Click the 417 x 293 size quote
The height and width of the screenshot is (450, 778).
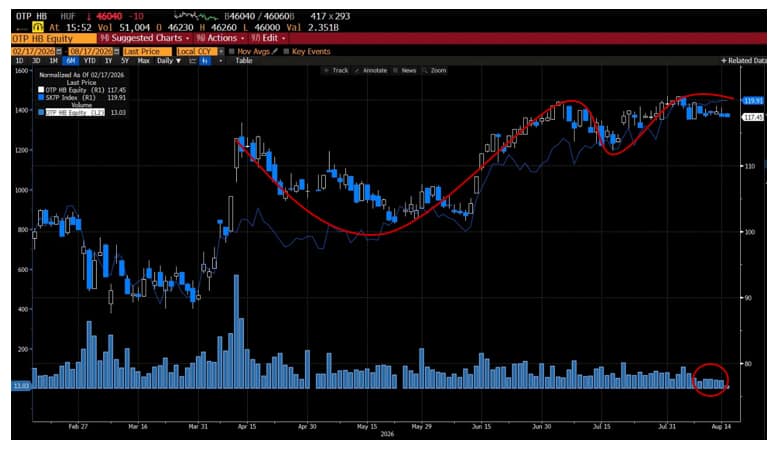(330, 16)
